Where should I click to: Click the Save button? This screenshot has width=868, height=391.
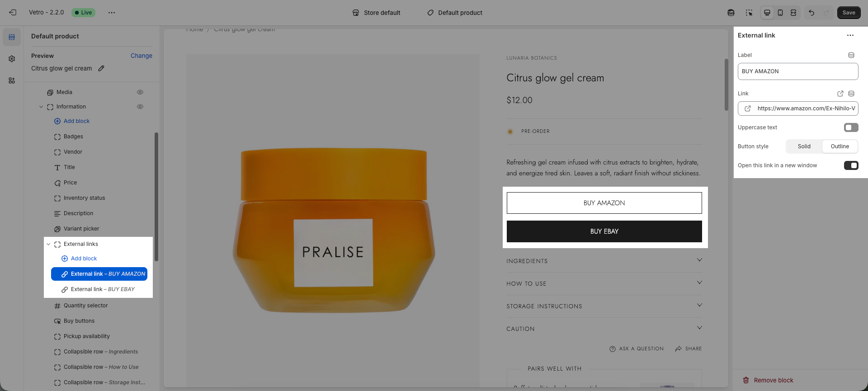[x=849, y=13]
